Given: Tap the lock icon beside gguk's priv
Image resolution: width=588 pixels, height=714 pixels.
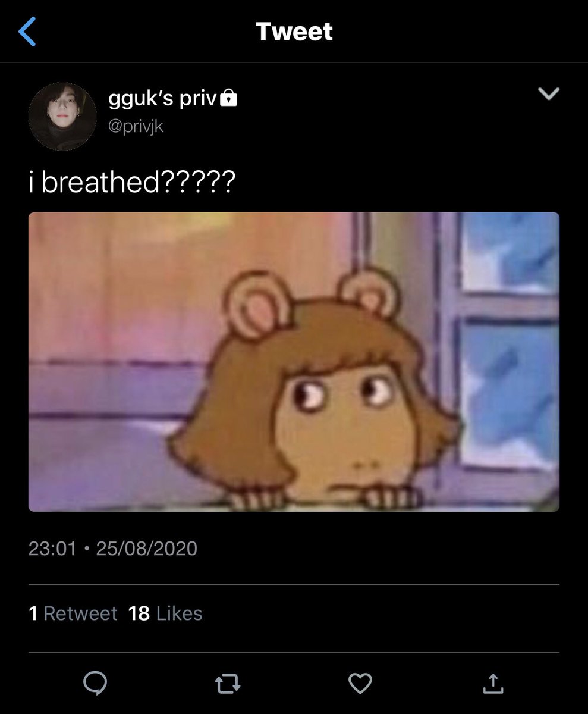Looking at the screenshot, I should [x=229, y=98].
